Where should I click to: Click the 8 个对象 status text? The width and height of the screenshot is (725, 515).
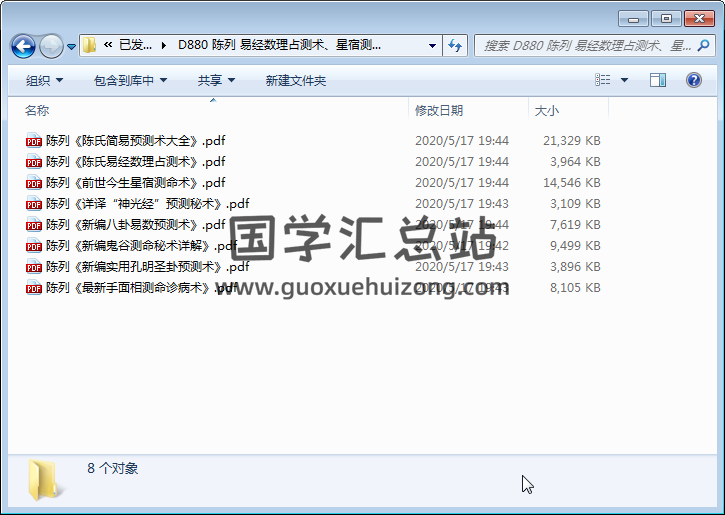tap(112, 468)
